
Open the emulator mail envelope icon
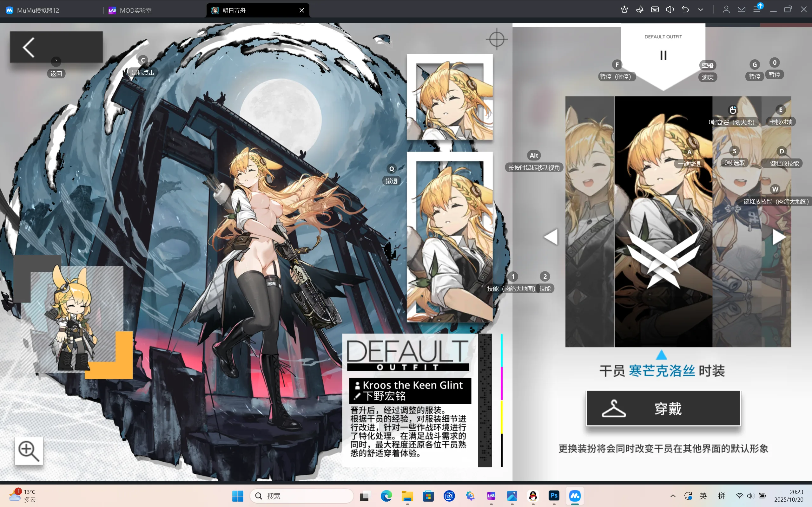pyautogui.click(x=742, y=10)
